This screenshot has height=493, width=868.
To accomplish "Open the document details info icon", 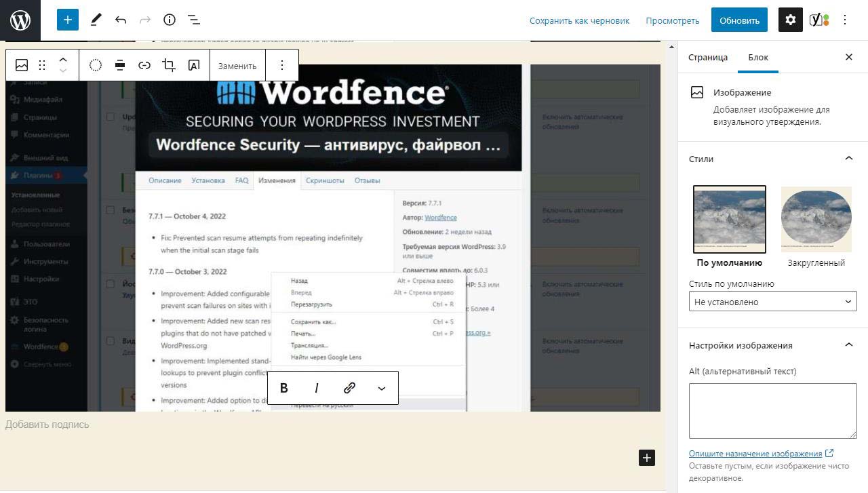I will click(170, 20).
